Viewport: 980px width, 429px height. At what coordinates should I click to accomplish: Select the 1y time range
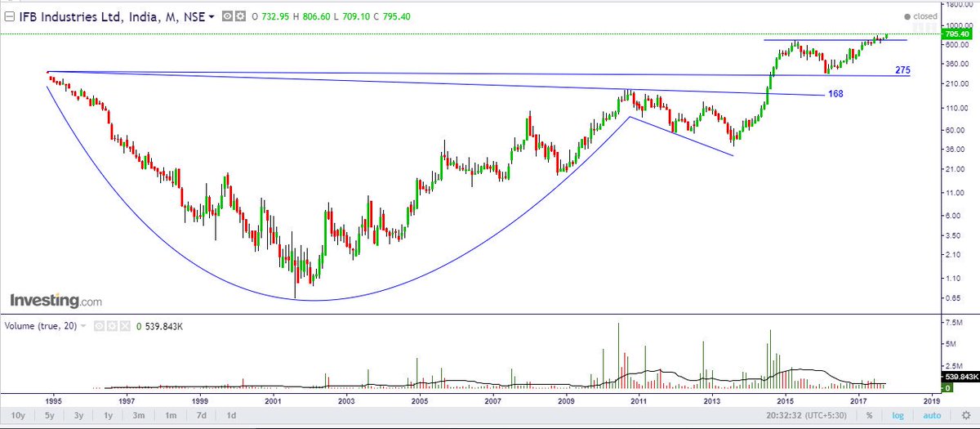coord(107,415)
